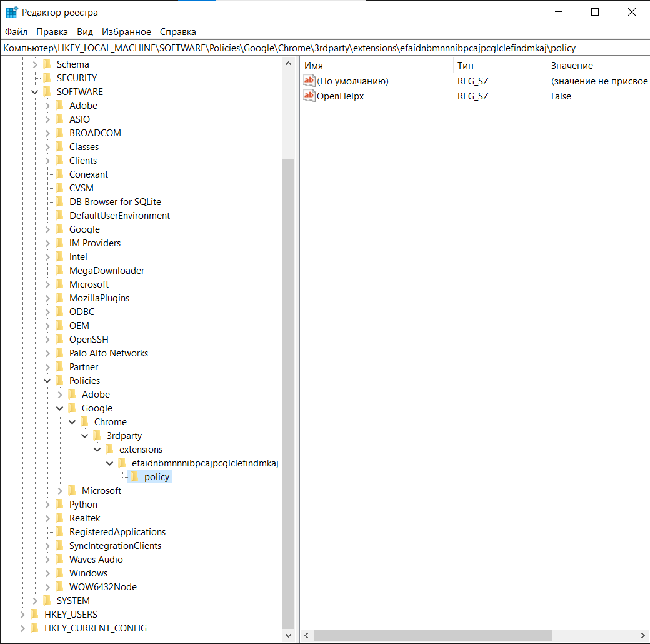Screen dimensions: 650x644
Task: Click the efaidnbmnnnibpcajpcglclefindmkaj folder icon
Action: click(122, 463)
